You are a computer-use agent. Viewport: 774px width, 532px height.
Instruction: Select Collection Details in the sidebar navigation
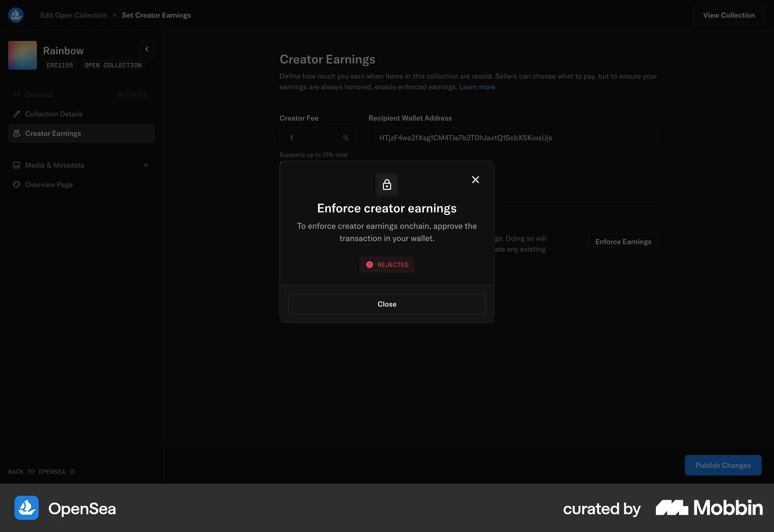[x=53, y=114]
